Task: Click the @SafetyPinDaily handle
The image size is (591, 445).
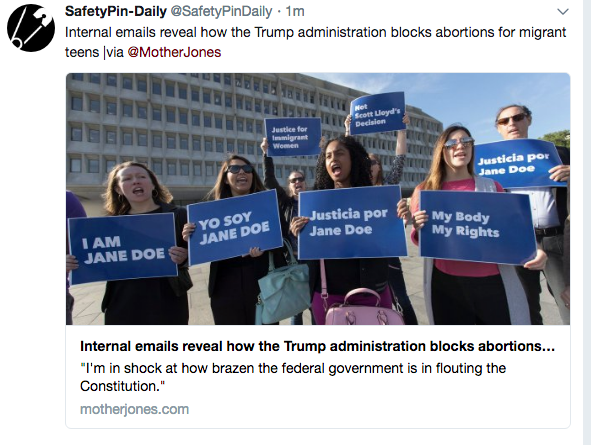Action: tap(221, 11)
